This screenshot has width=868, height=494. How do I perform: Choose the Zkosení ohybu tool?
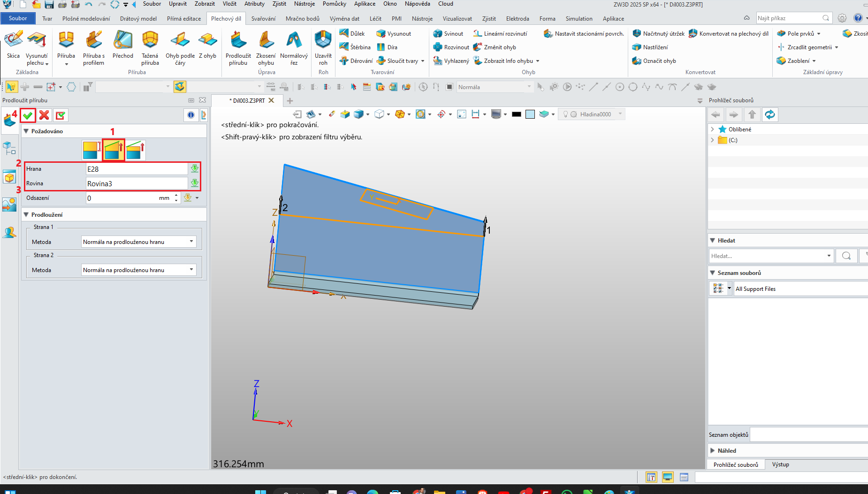(x=266, y=48)
